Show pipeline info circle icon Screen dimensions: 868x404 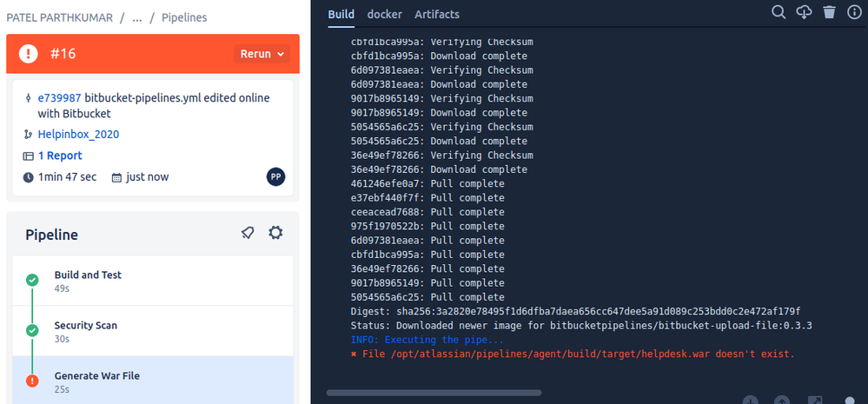[x=855, y=12]
